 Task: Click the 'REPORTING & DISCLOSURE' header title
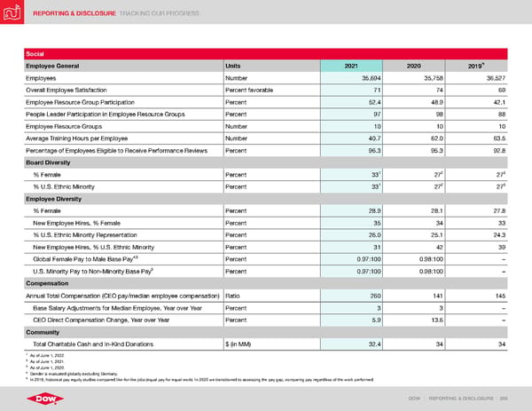[x=74, y=13]
